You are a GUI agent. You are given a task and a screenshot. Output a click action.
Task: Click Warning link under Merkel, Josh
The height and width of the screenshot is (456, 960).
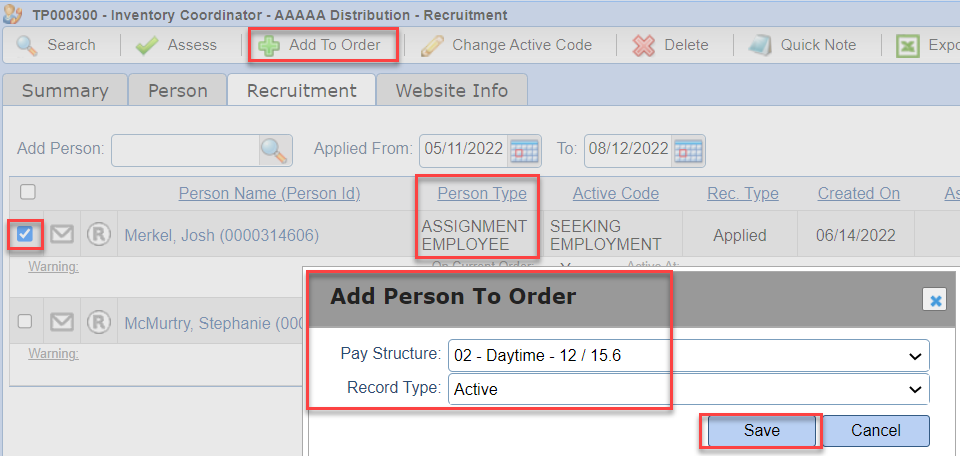coord(53,267)
